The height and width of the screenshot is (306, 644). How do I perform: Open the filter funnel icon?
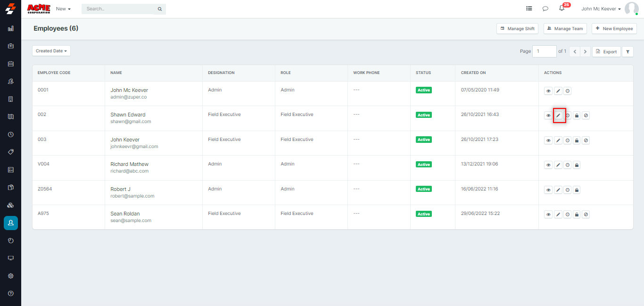click(627, 51)
